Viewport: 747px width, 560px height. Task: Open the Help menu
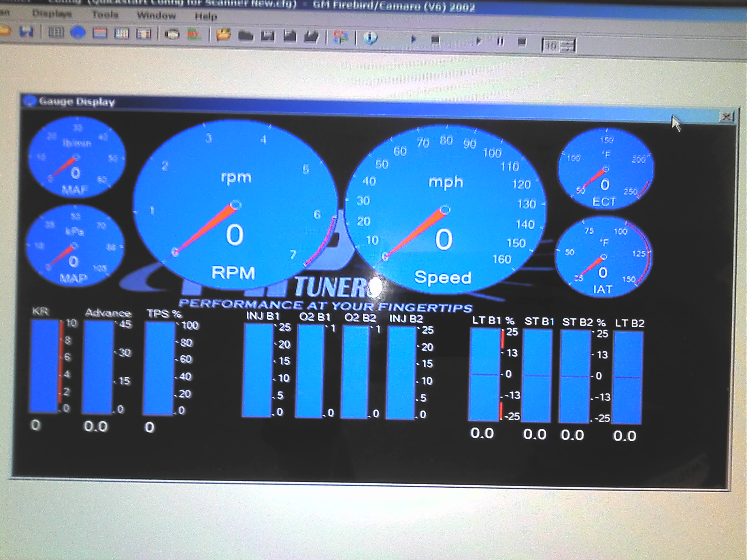point(206,16)
